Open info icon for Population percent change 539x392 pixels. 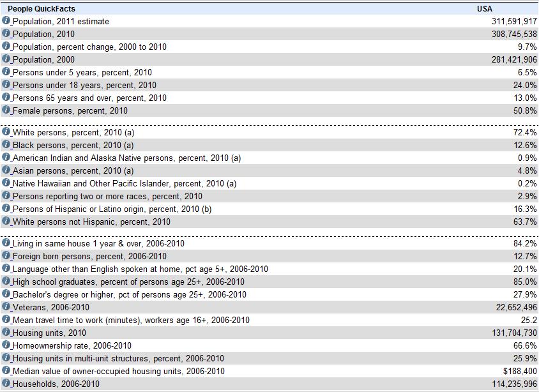point(6,46)
